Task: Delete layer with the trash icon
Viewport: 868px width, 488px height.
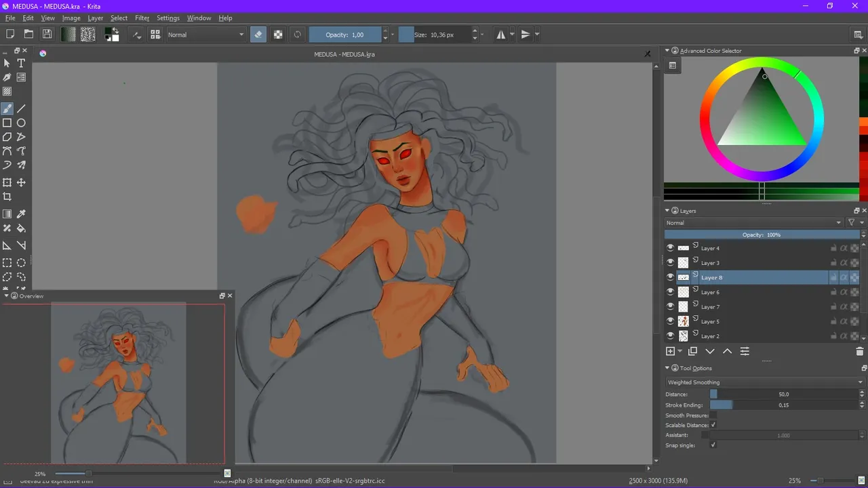Action: coord(860,351)
